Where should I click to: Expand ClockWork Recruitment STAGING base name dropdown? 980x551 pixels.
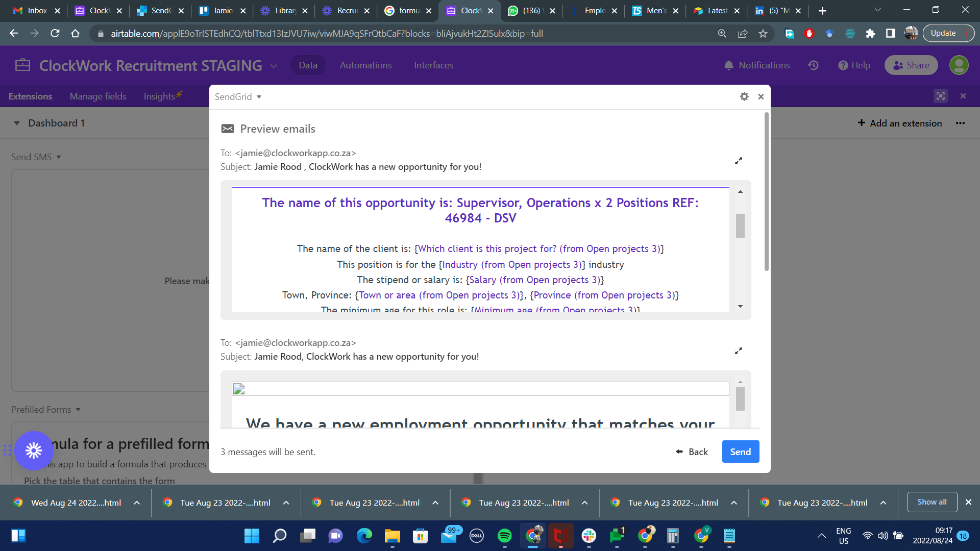(274, 66)
